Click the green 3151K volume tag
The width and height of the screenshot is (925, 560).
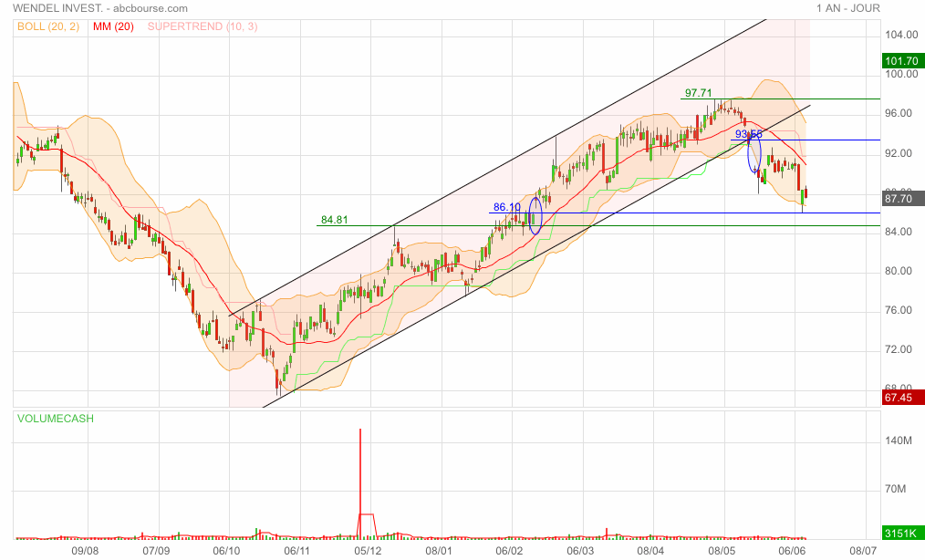(901, 533)
